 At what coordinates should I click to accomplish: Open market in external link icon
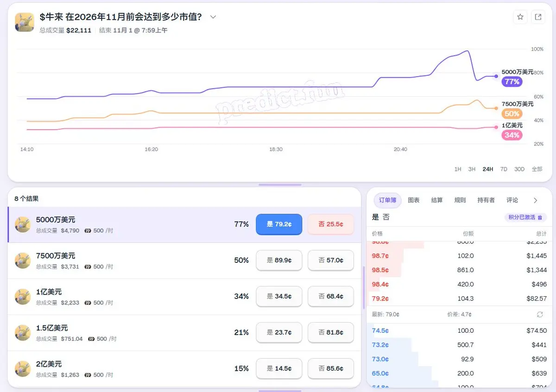tap(538, 17)
